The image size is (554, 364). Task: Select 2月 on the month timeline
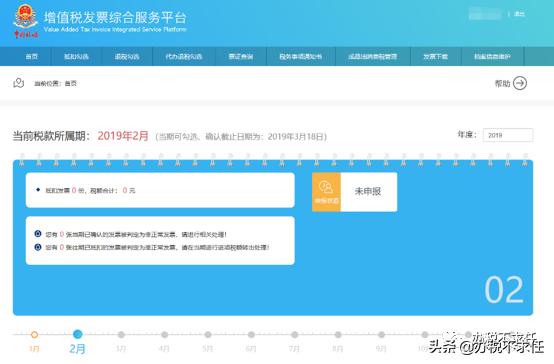(77, 335)
